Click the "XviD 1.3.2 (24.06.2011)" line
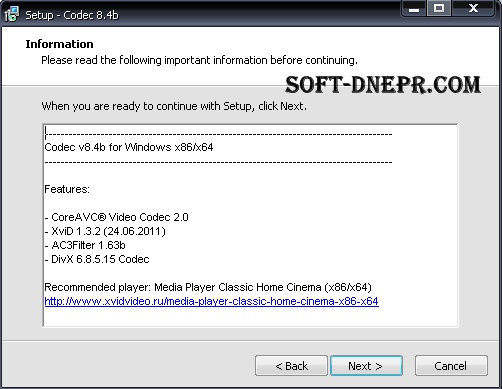 105,231
